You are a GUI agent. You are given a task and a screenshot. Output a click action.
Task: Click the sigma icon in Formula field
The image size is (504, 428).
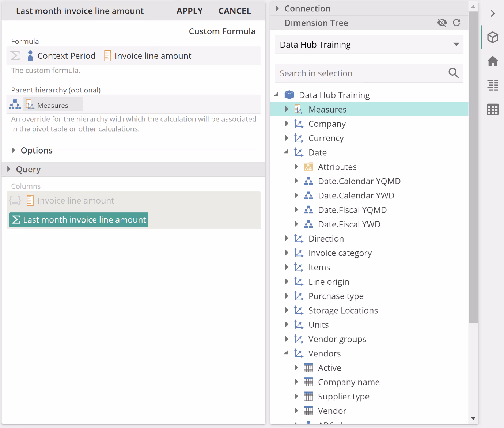[x=15, y=56]
